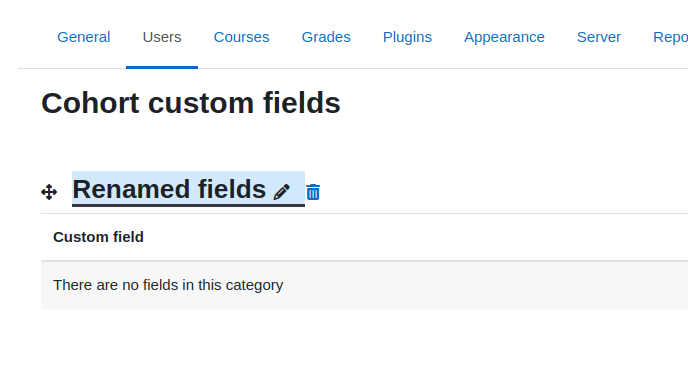Viewport: 688px width, 392px height.
Task: Delete the Renamed fields category via trash icon
Action: [313, 192]
